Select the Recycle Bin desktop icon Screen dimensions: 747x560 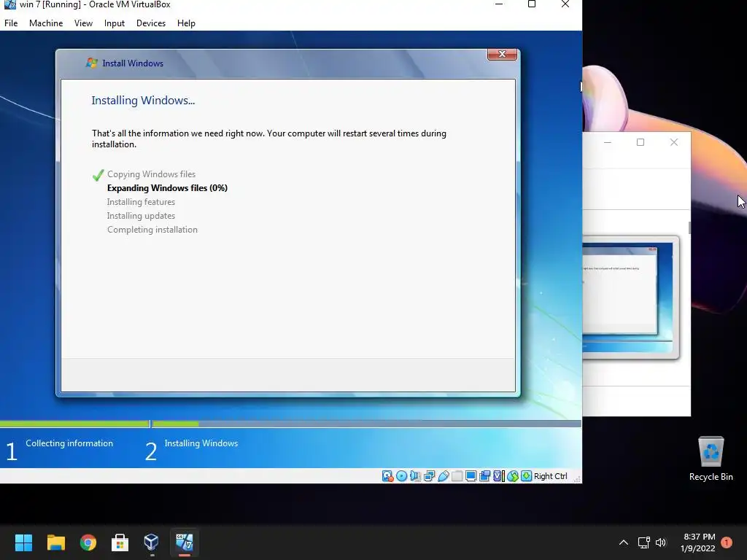pos(711,459)
